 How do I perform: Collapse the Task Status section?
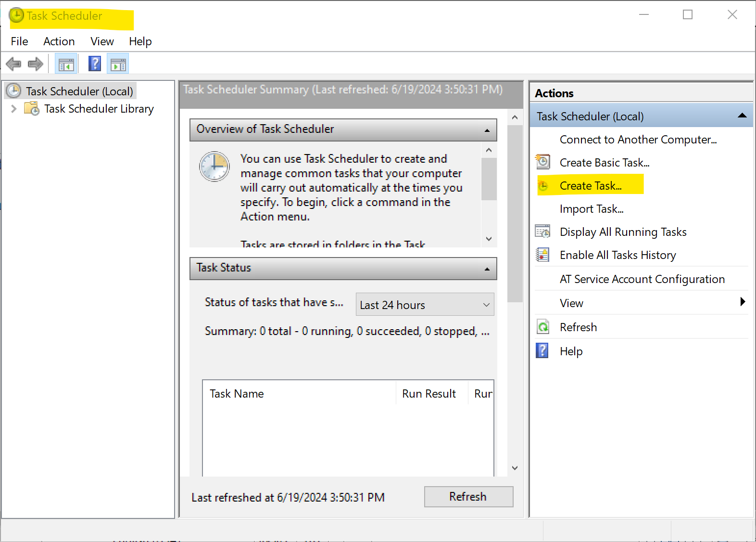(487, 269)
